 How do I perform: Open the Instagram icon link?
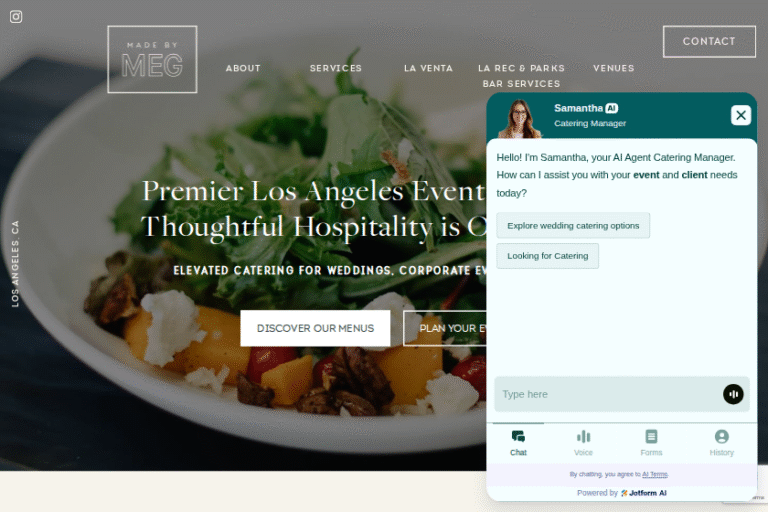tap(16, 17)
